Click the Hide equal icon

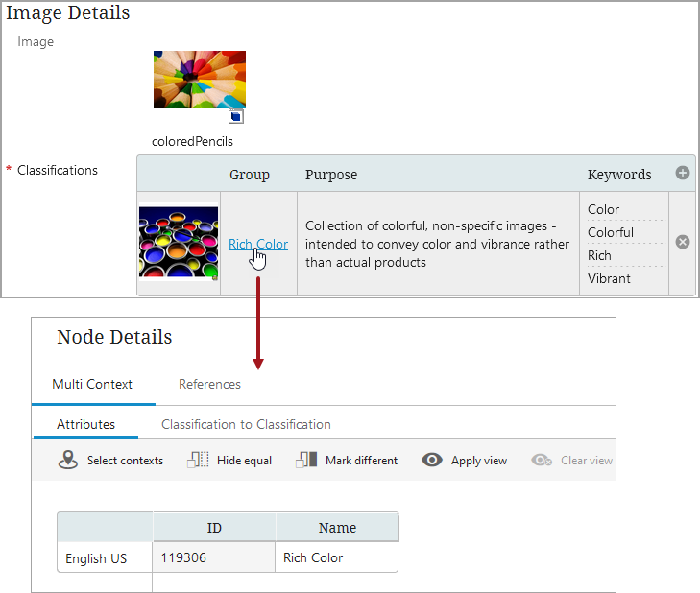click(x=198, y=460)
